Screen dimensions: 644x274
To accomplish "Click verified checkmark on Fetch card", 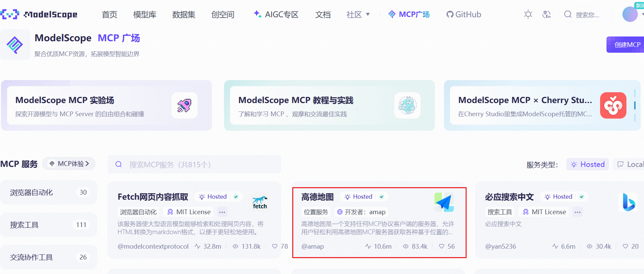I will 236,197.
